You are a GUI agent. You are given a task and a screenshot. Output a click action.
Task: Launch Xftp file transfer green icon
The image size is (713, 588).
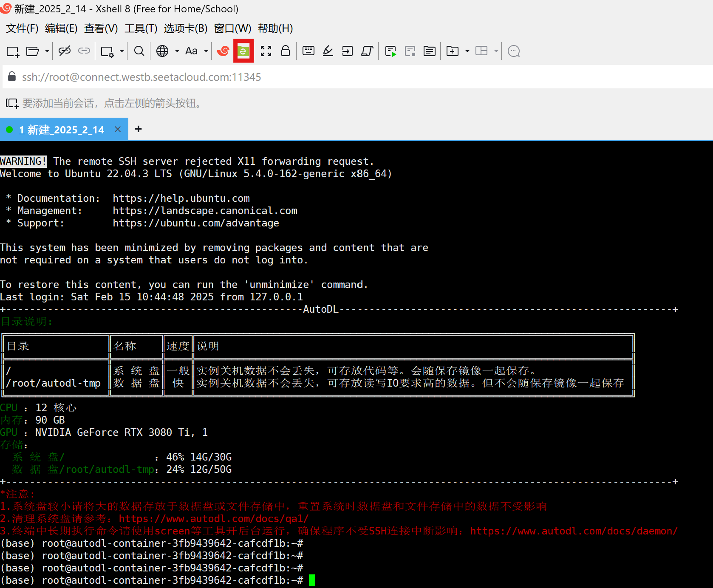coord(243,51)
